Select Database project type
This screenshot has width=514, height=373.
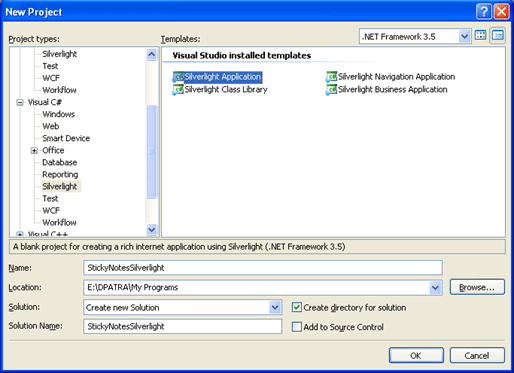(x=60, y=162)
